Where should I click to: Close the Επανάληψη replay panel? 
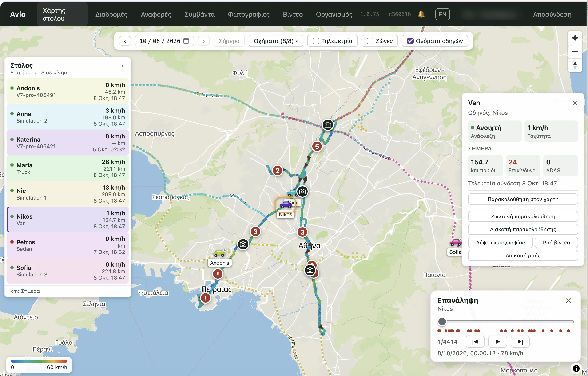tap(568, 301)
